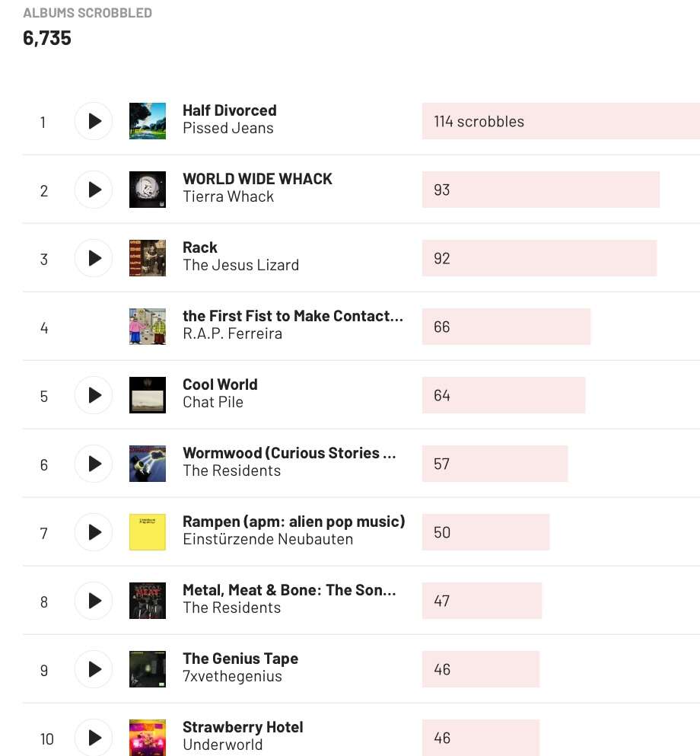Play Strawberry Hotel by Underworld

[x=94, y=737]
